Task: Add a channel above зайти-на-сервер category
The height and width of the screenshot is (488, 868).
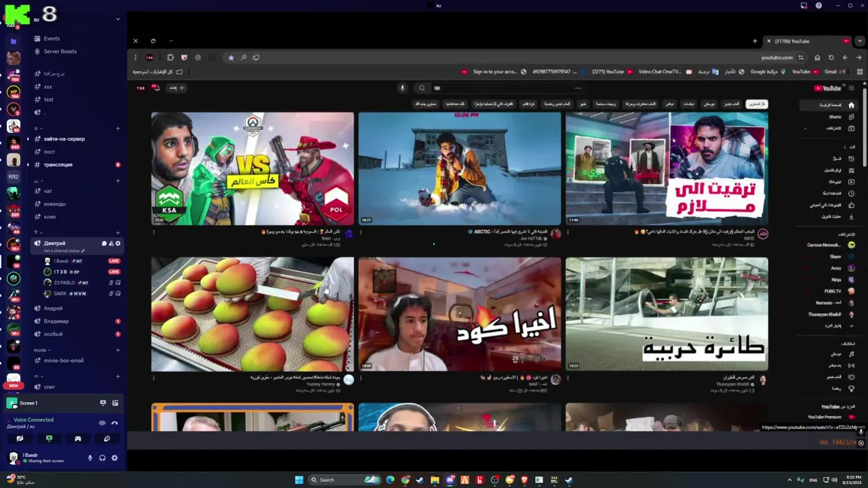Action: [x=118, y=129]
